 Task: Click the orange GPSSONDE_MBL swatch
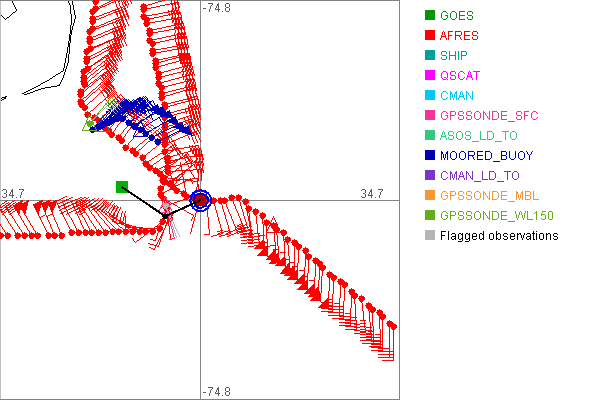(x=430, y=196)
